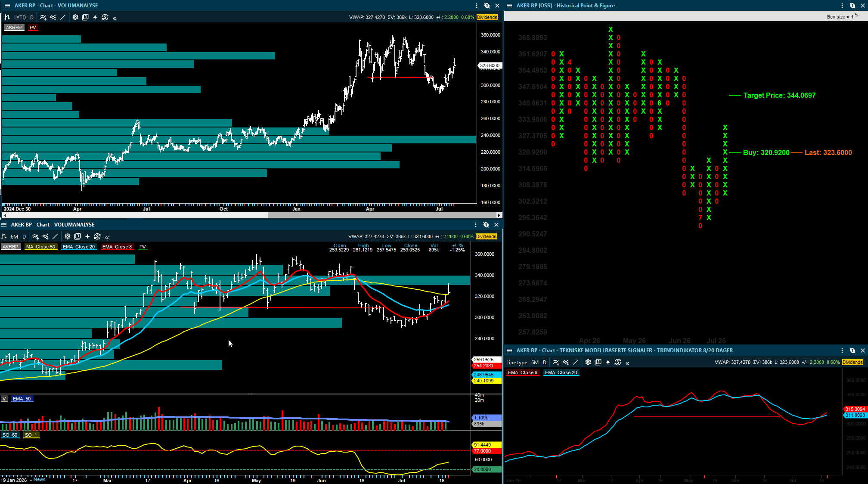Click the V volume tag in volume pane

coord(4,399)
